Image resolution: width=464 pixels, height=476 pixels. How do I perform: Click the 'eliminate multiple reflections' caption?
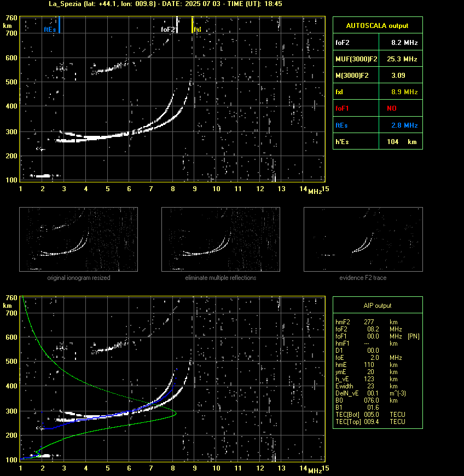point(221,278)
